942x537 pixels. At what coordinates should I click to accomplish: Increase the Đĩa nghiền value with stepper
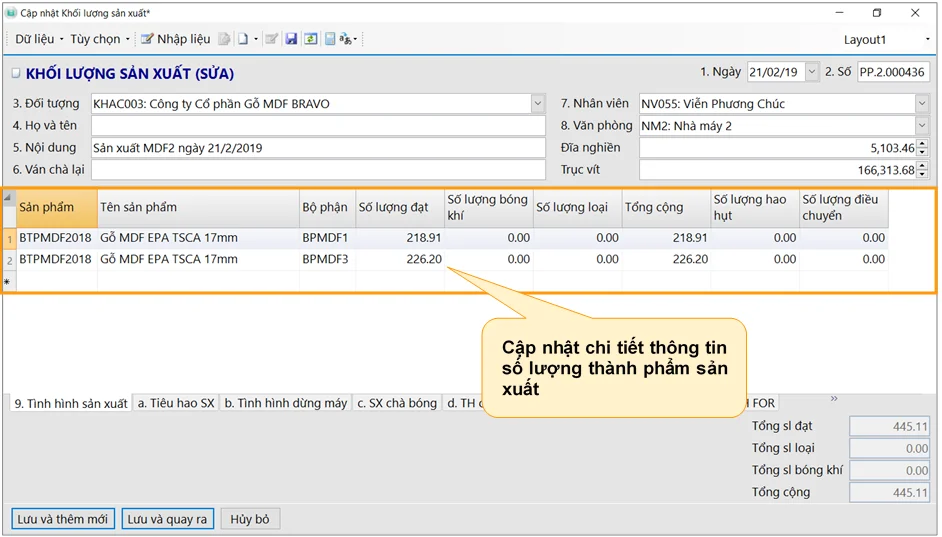pos(921,144)
